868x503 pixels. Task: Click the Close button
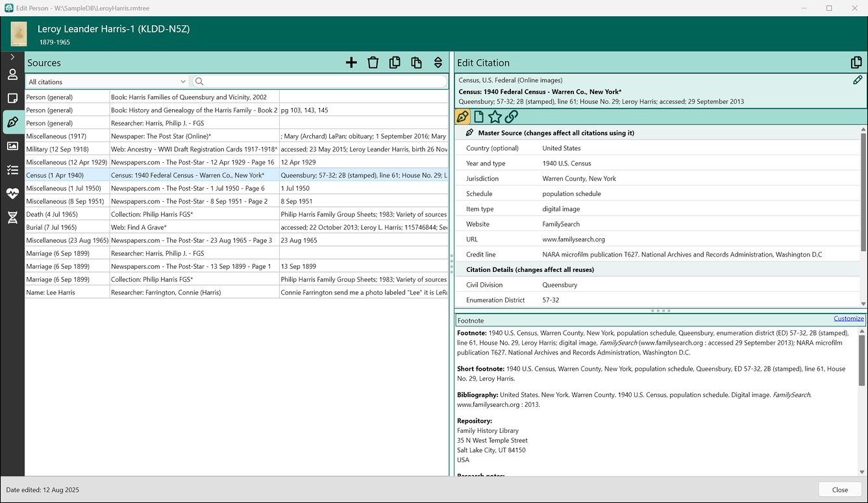(x=839, y=490)
